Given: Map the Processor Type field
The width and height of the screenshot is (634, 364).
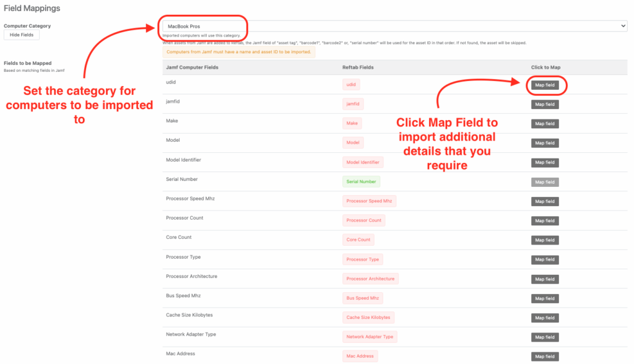Looking at the screenshot, I should (545, 259).
